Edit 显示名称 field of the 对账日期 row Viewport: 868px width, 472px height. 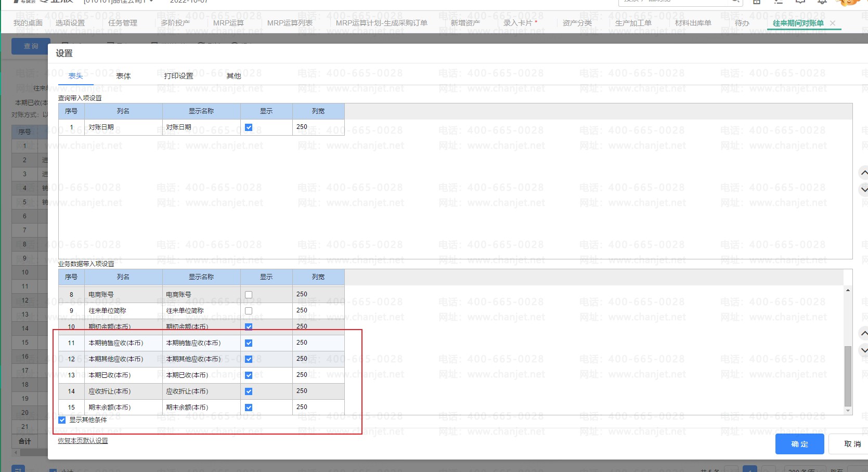(x=202, y=127)
